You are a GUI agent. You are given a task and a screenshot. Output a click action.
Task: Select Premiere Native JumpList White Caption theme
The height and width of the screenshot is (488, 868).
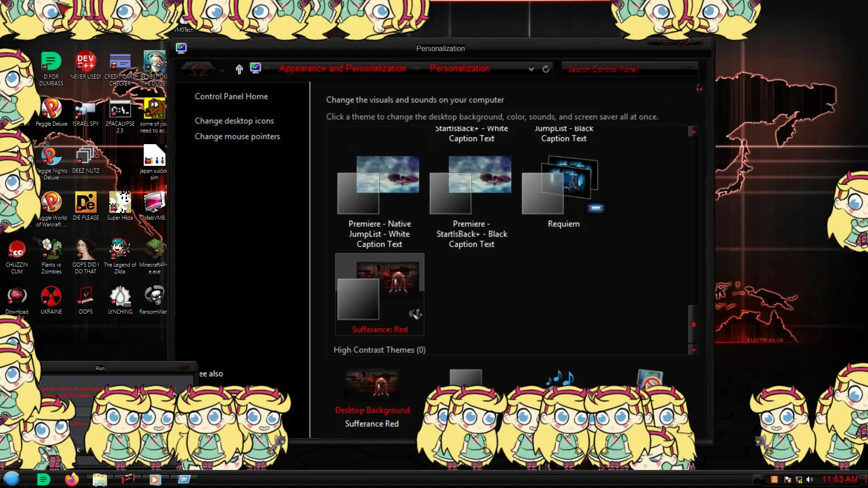[379, 186]
